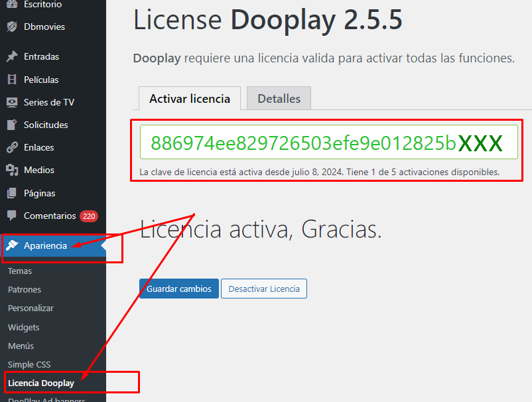This screenshot has height=402, width=532.
Task: Select the Licencia Dooplay submenu item
Action: [x=41, y=383]
